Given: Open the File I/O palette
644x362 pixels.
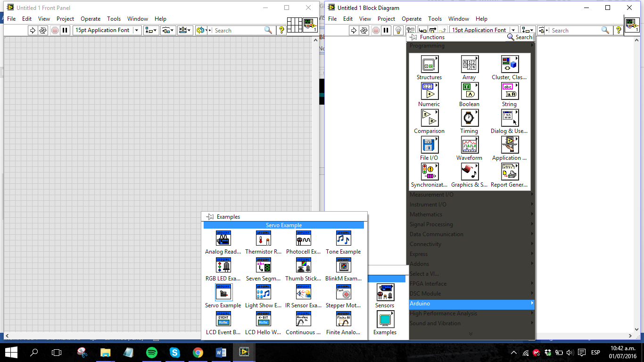Looking at the screenshot, I should tap(429, 145).
